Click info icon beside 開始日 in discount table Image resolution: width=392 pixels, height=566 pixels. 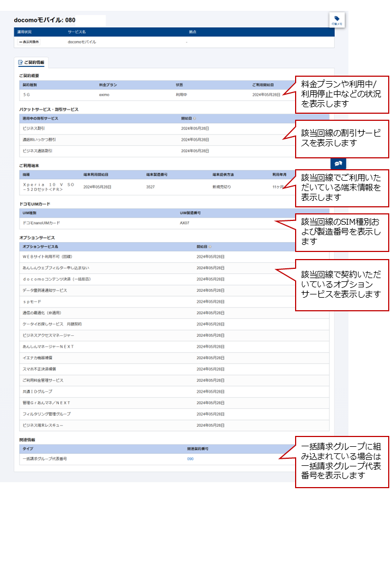(195, 119)
